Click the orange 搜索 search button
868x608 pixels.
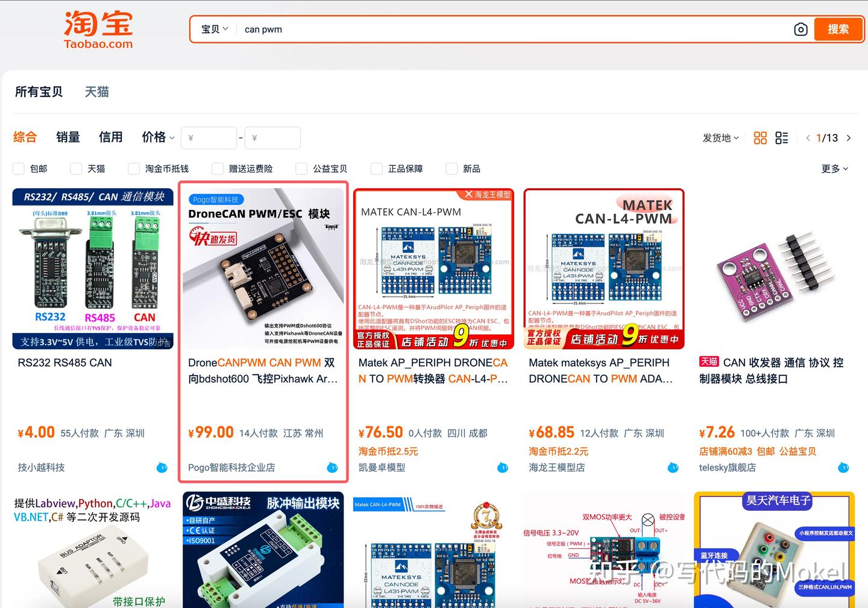click(838, 29)
